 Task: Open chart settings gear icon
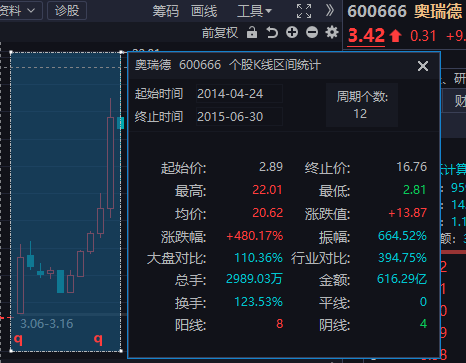tap(332, 32)
